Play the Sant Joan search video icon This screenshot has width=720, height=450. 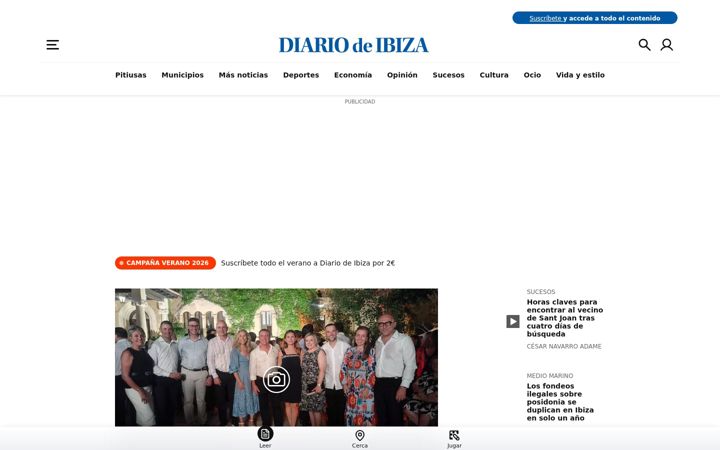coord(513,321)
